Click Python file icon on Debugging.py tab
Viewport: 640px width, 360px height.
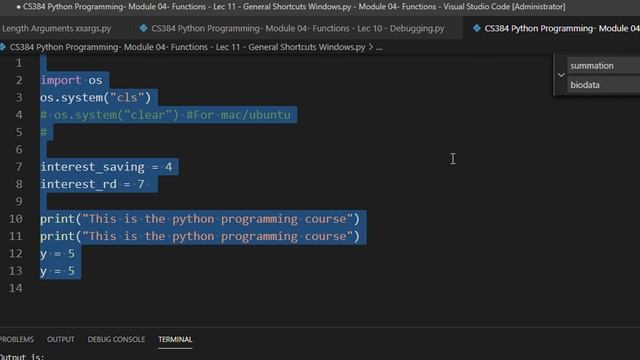coord(143,28)
